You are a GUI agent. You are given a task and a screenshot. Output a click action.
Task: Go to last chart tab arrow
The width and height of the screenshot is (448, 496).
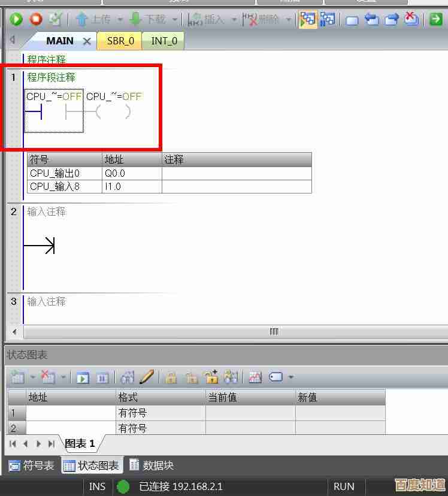(x=52, y=444)
